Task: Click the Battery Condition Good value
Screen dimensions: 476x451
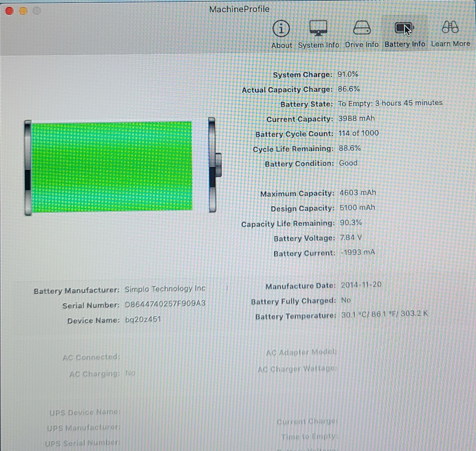Action: tap(348, 163)
